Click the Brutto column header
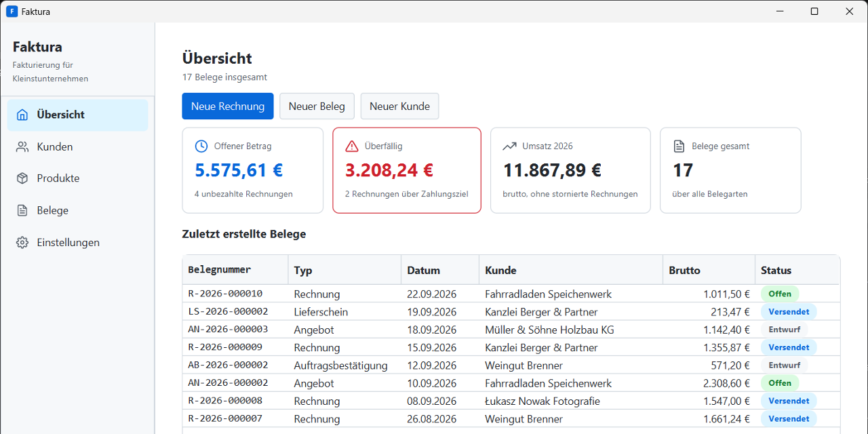The image size is (868, 434). [x=709, y=270]
